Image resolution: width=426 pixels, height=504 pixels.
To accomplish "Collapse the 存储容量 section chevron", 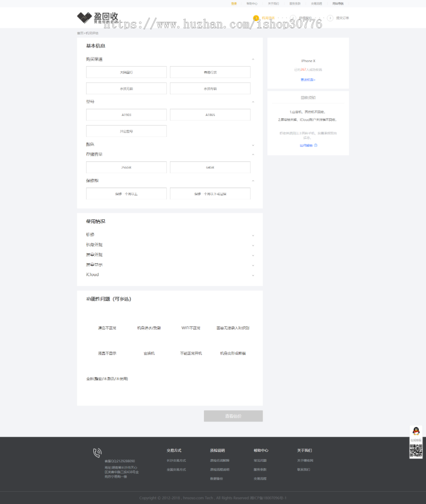I will 253,154.
